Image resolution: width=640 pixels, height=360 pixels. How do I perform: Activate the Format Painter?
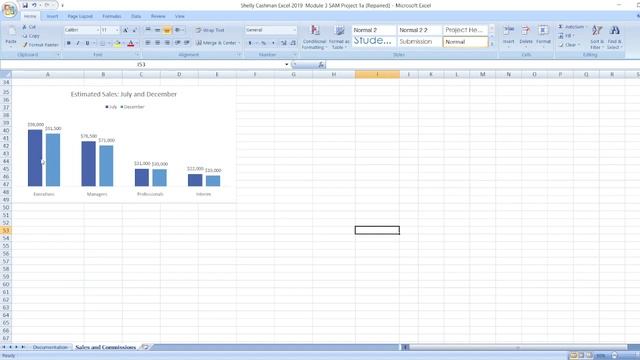[40, 44]
